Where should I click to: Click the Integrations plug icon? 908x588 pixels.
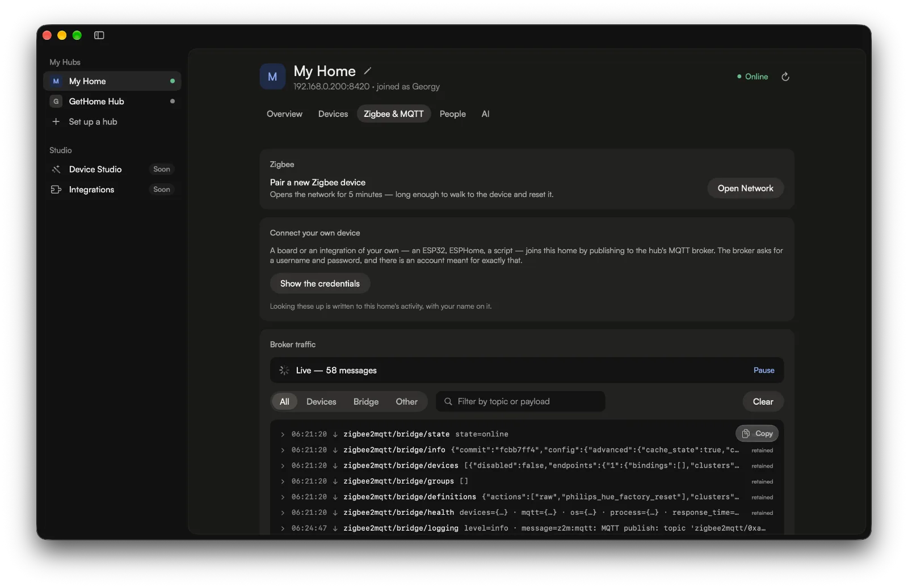point(56,190)
